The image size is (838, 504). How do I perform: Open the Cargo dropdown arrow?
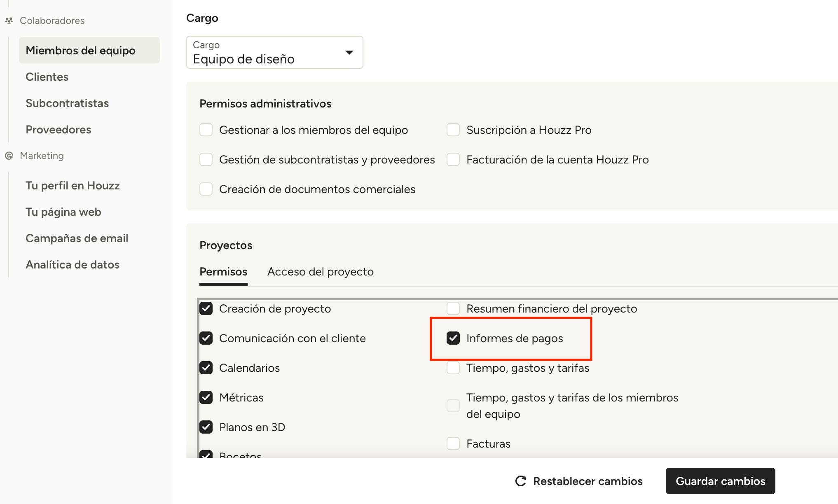[349, 52]
